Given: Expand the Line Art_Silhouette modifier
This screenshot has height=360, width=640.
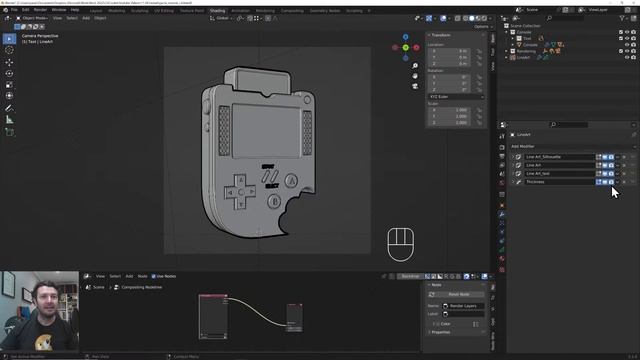Looking at the screenshot, I should (x=513, y=157).
